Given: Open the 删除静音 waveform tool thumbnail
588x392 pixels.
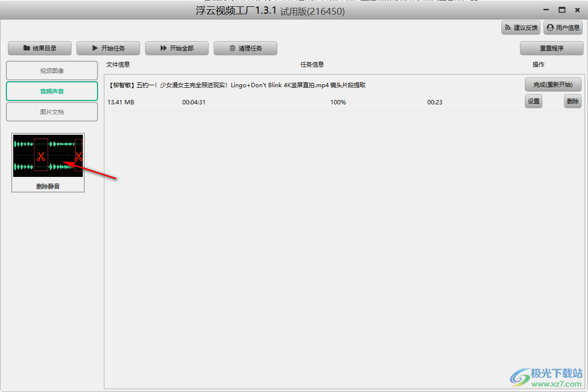Looking at the screenshot, I should tap(48, 156).
